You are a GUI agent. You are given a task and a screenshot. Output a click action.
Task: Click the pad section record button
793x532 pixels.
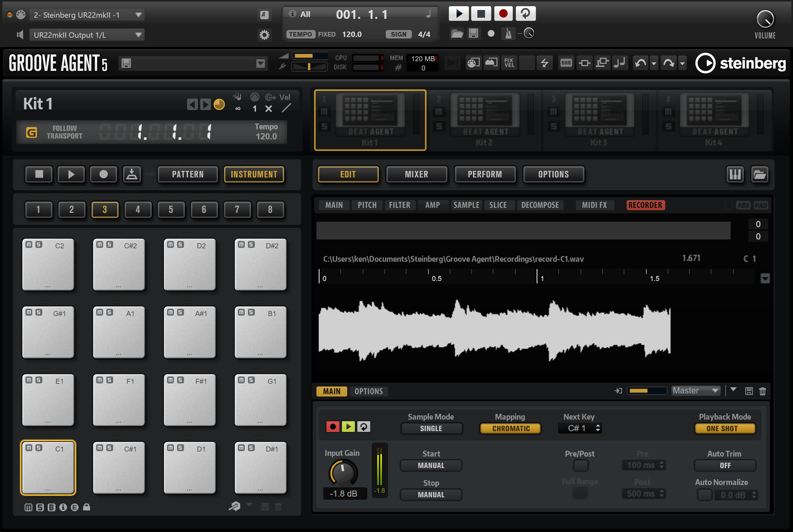(x=104, y=174)
